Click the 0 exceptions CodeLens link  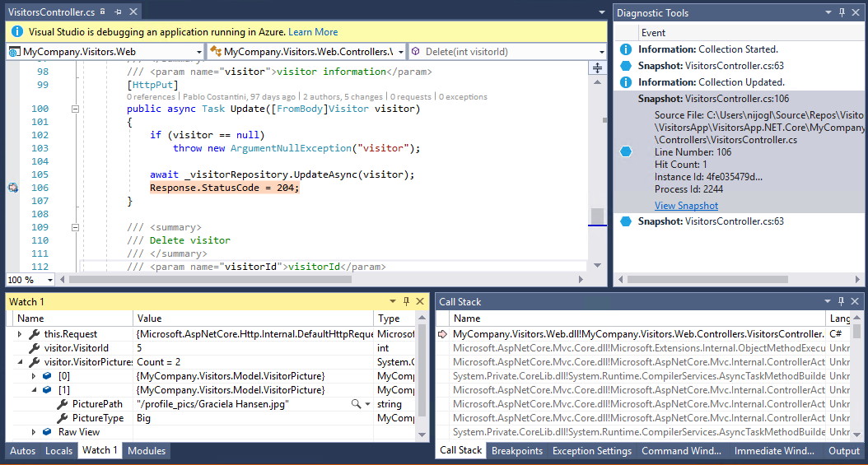464,97
